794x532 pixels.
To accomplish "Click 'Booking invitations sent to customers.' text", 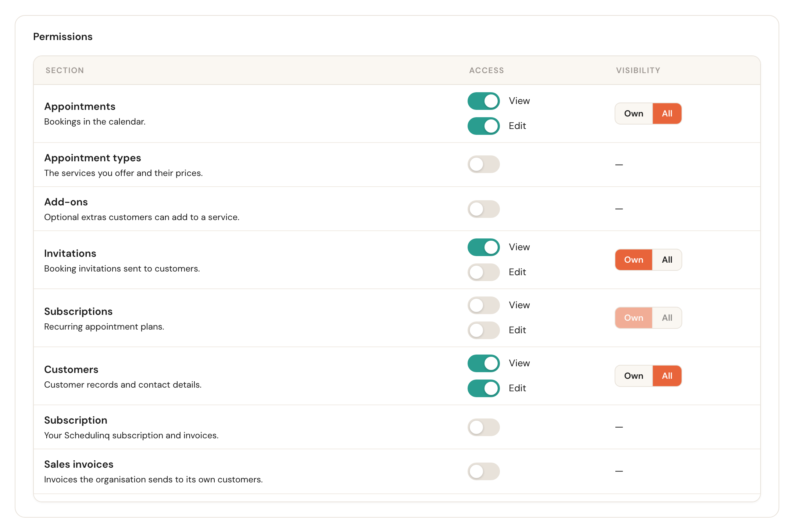I will [122, 269].
